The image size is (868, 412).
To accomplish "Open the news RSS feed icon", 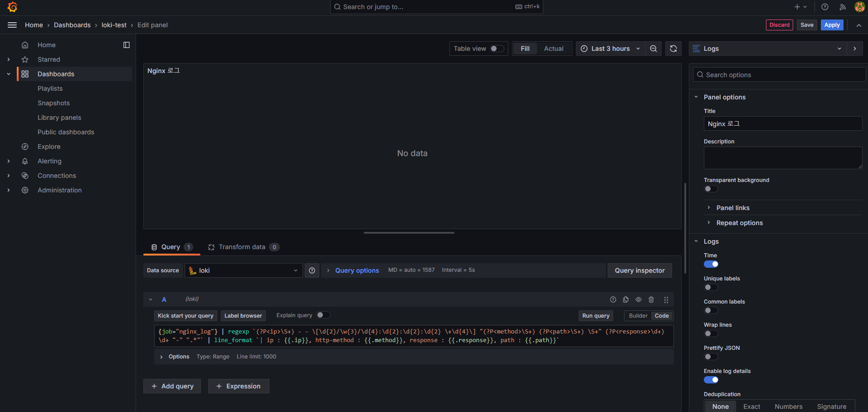I will tap(843, 7).
